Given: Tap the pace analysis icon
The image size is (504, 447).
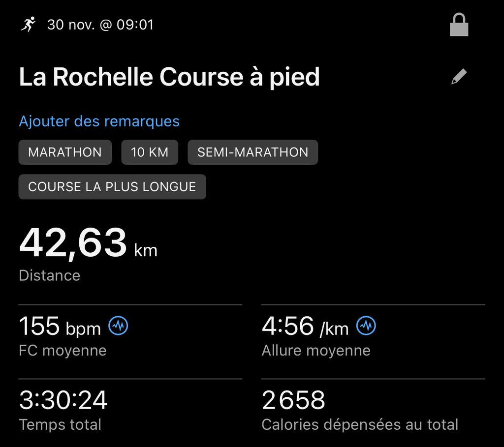Looking at the screenshot, I should 366,326.
